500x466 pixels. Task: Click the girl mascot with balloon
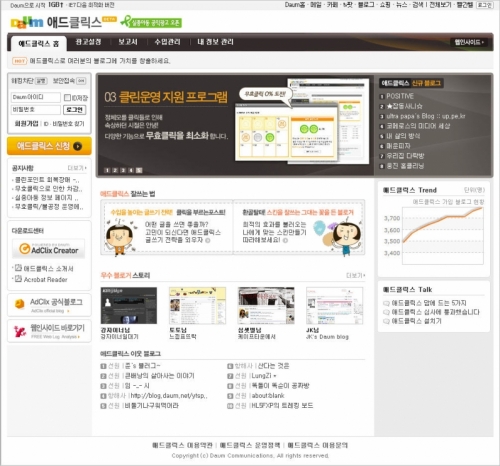point(347,236)
